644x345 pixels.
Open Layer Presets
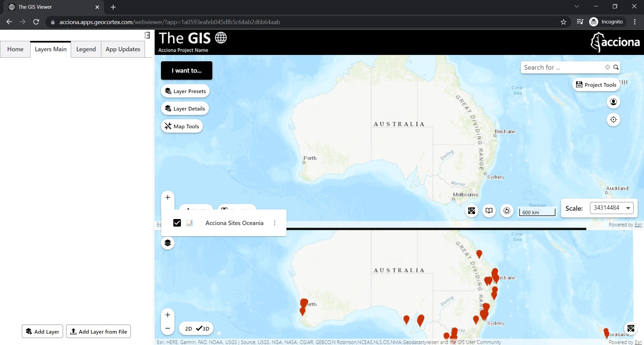(185, 91)
